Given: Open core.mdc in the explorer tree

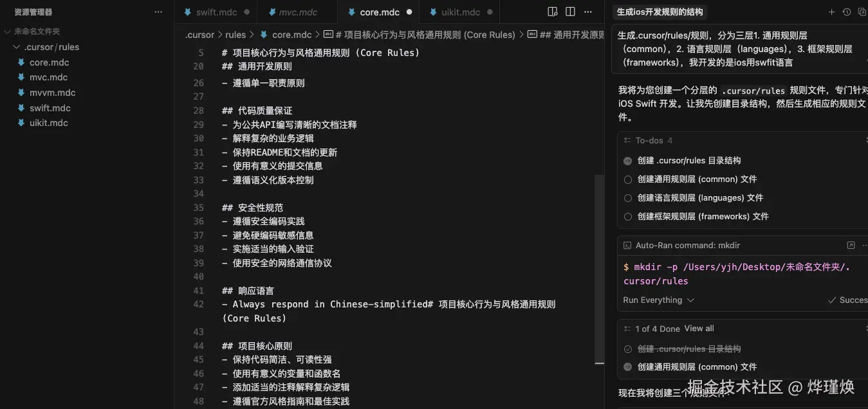Looking at the screenshot, I should pos(50,62).
